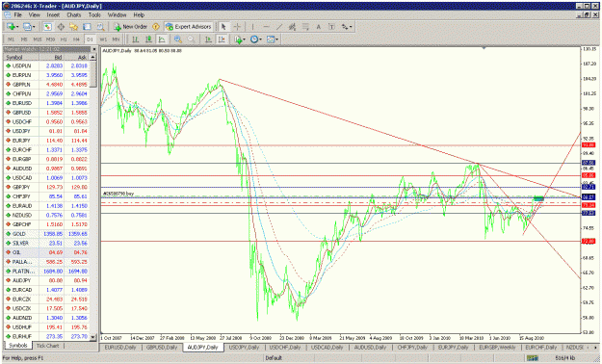Click the Bid column header

coord(51,57)
